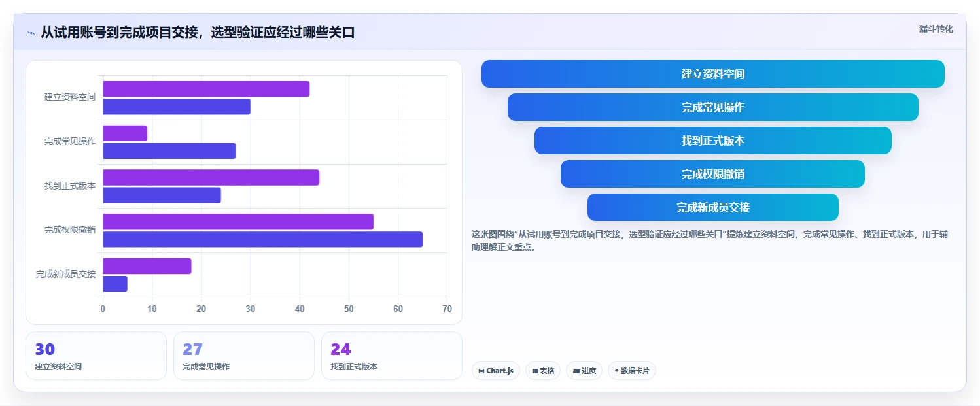The image size is (980, 406).
Task: Click the x-axis tick value 40
Action: tap(300, 309)
